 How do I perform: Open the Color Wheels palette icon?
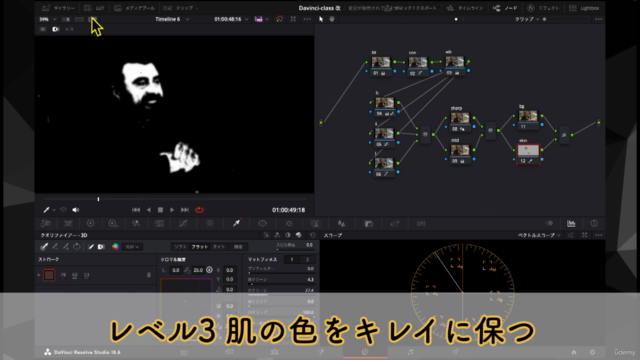pyautogui.click(x=91, y=223)
